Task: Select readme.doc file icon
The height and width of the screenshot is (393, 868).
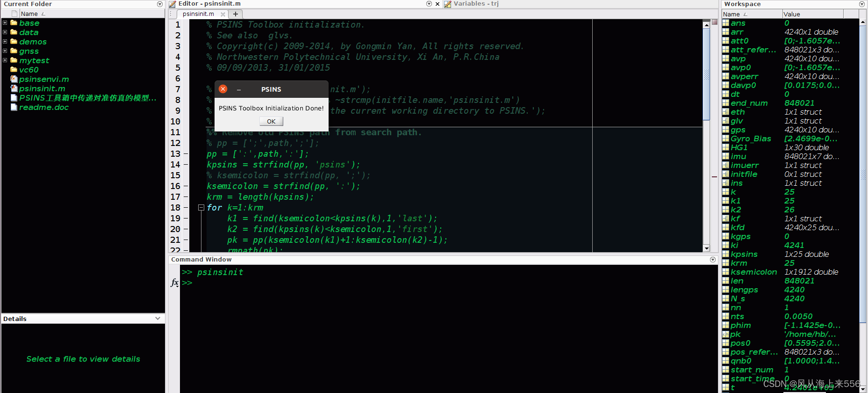Action: 14,107
